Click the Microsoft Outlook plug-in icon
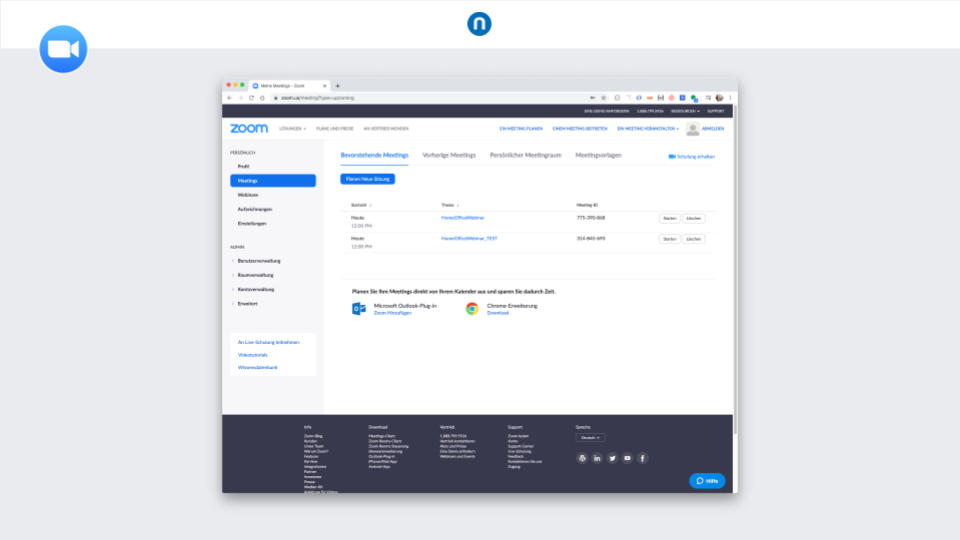 click(x=359, y=309)
